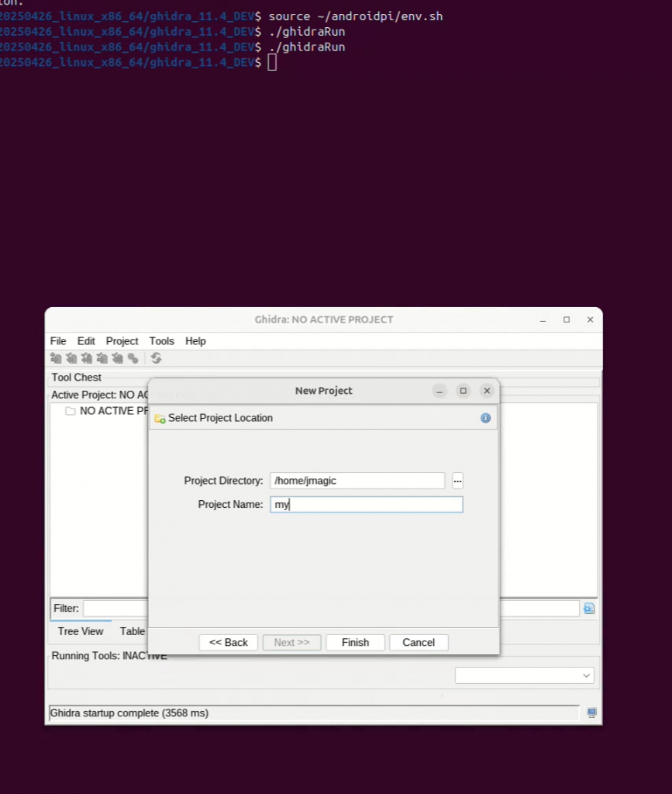Open the Tools menu in Ghidra
The width and height of the screenshot is (672, 794).
[161, 341]
